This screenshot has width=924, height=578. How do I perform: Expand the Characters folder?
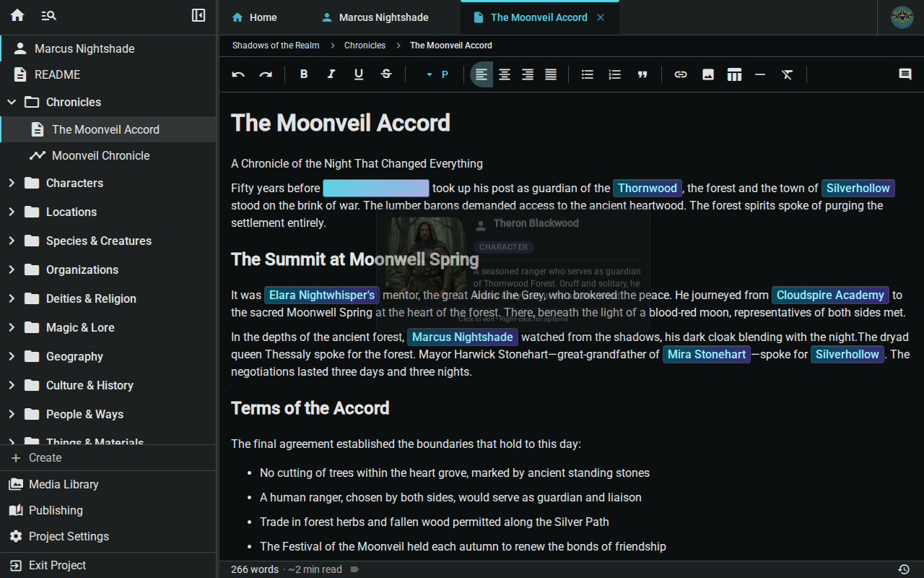coord(12,183)
